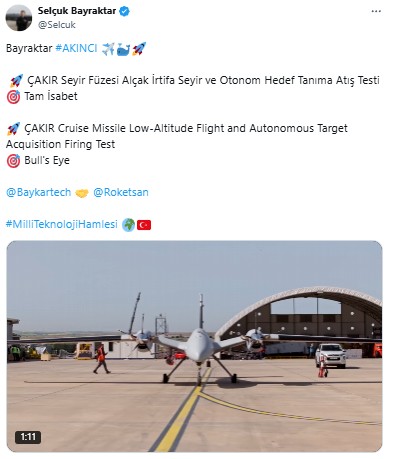Viewport: 393px width, 459px height.
Task: Click the target emoji beside Tam İsabet
Action: [13, 97]
